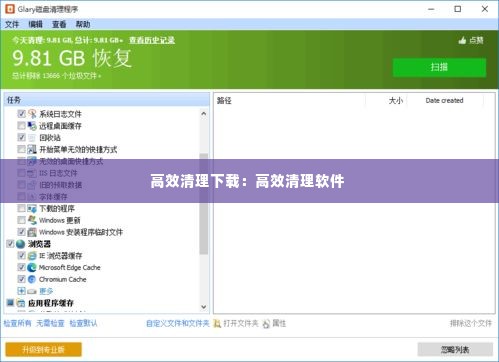The width and height of the screenshot is (499, 362).
Task: Select the 系统日志文件 item icon
Action: click(x=32, y=114)
